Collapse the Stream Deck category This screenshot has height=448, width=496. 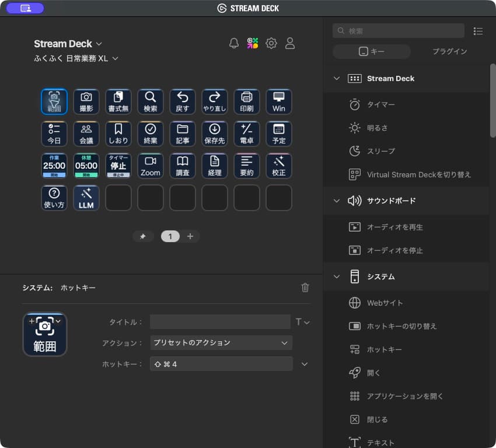pos(337,78)
